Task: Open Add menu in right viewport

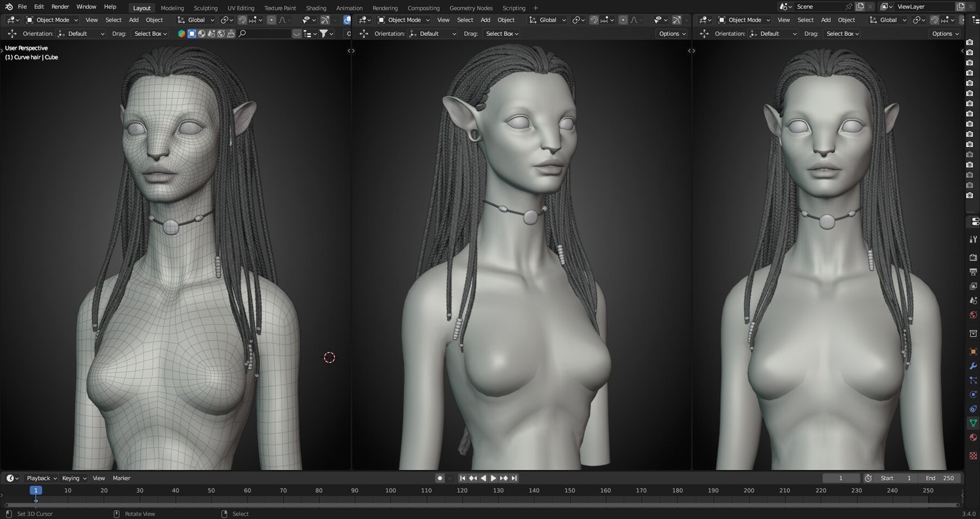Action: click(826, 20)
